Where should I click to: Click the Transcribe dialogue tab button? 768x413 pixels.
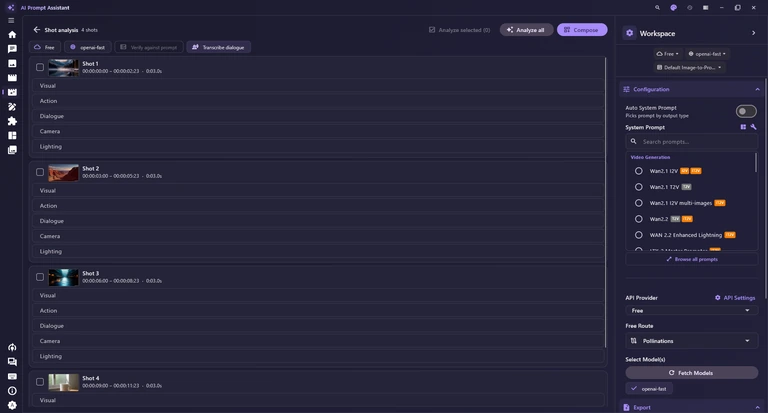(218, 47)
